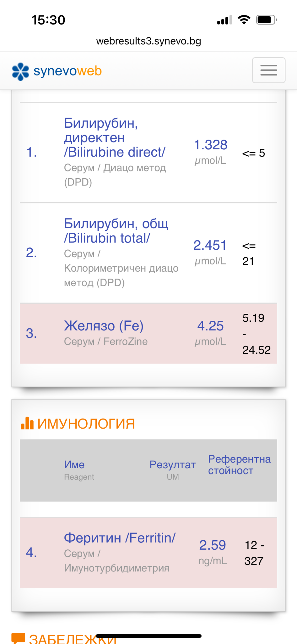Tap the orange bar chart icon

(x=27, y=423)
